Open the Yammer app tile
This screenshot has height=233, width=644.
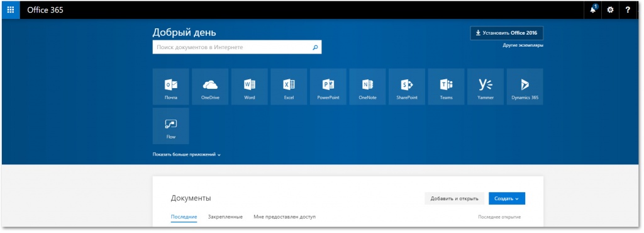point(486,87)
